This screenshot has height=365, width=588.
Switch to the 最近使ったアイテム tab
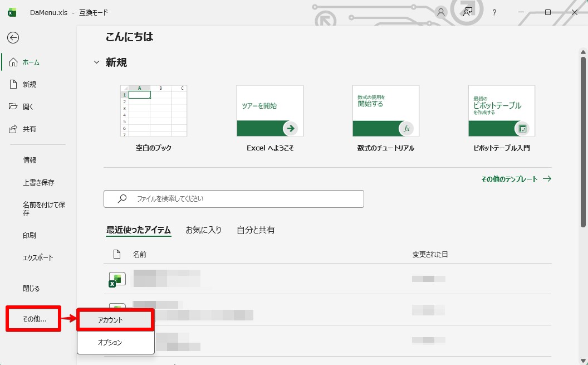pyautogui.click(x=139, y=230)
